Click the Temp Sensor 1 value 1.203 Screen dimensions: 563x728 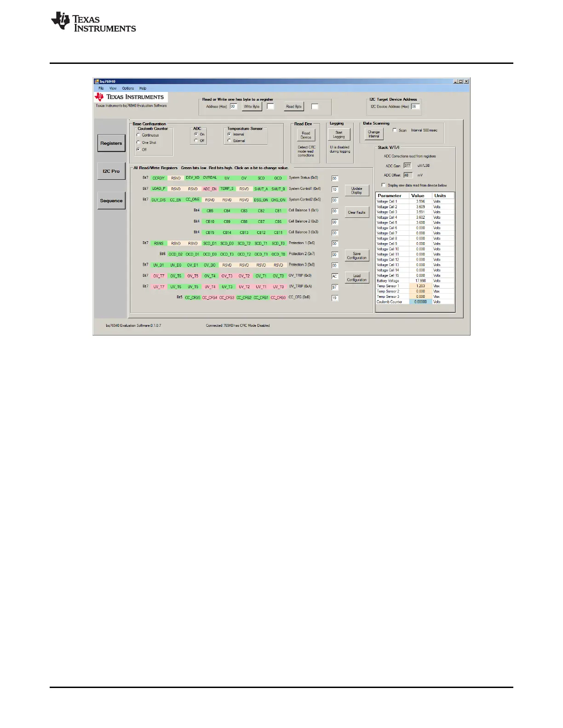(421, 286)
